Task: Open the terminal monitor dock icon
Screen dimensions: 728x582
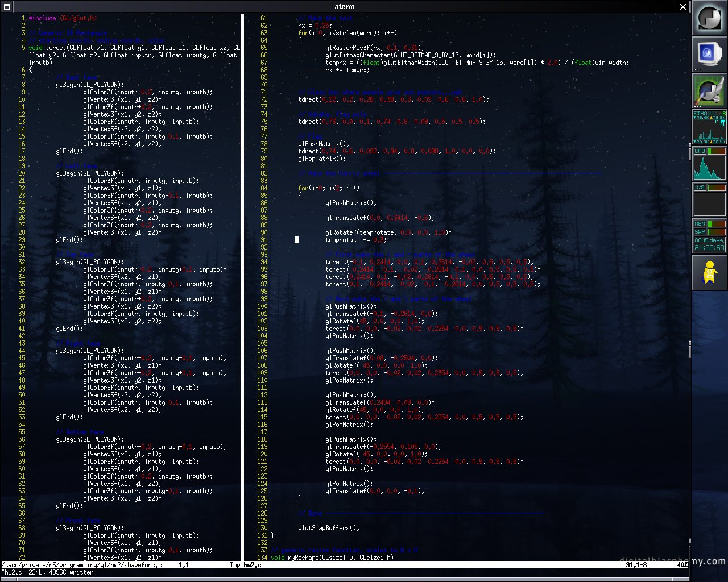Action: tap(709, 54)
